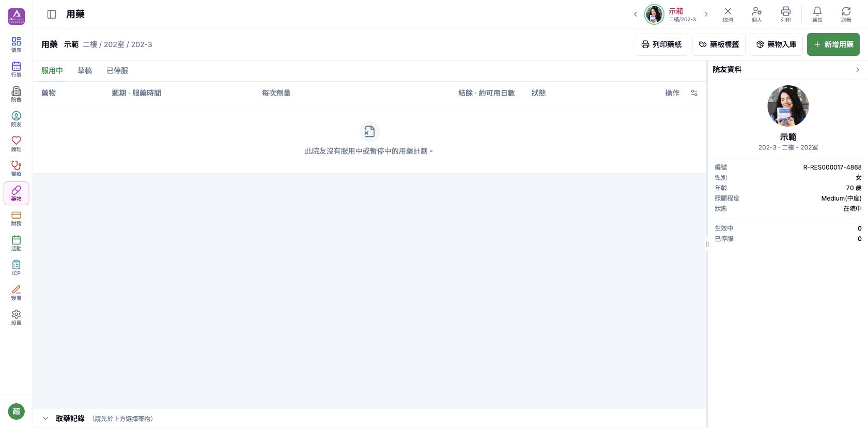Go to 活動 activities section
The image size is (868, 428).
[x=16, y=243]
